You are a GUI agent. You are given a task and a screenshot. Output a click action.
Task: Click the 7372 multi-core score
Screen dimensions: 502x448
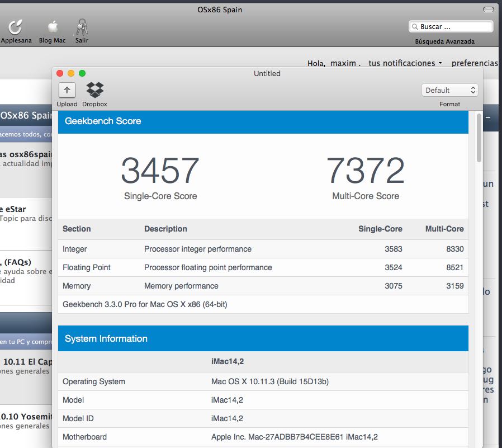coord(366,171)
